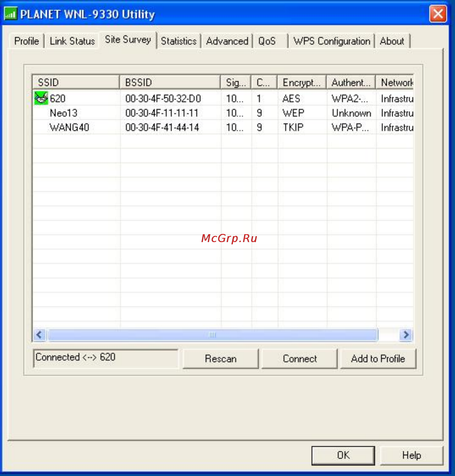This screenshot has width=455, height=476.
Task: Close the PLANET WNL-9330 Utility window
Action: (438, 14)
